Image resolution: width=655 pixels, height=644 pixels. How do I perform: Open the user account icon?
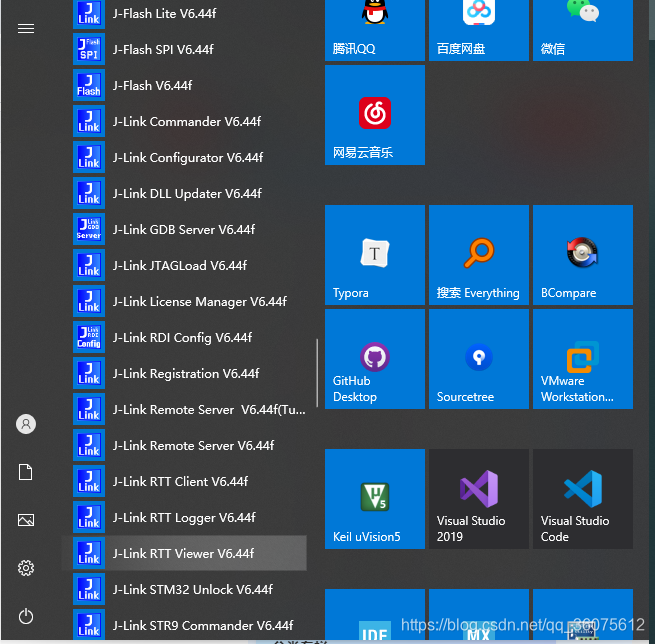pos(26,424)
